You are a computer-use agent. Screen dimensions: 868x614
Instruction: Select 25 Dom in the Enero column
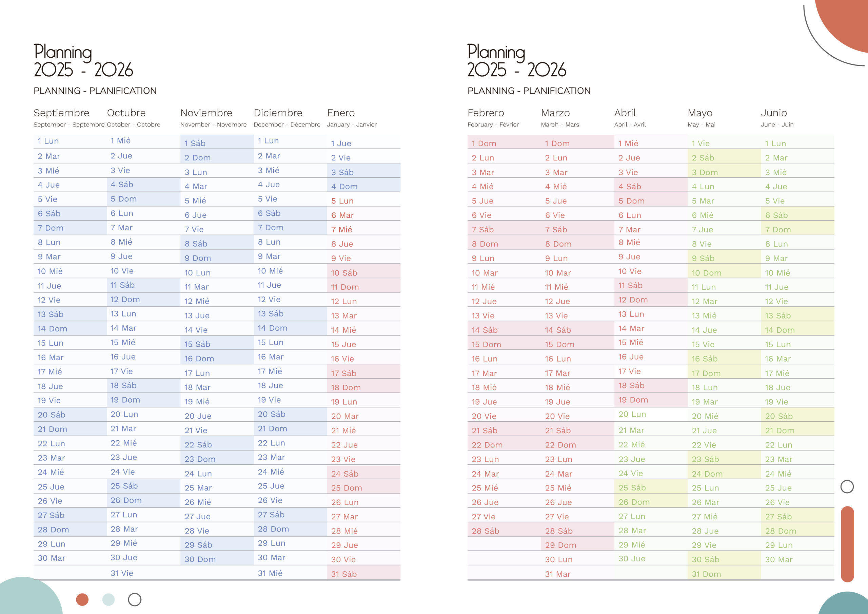347,488
